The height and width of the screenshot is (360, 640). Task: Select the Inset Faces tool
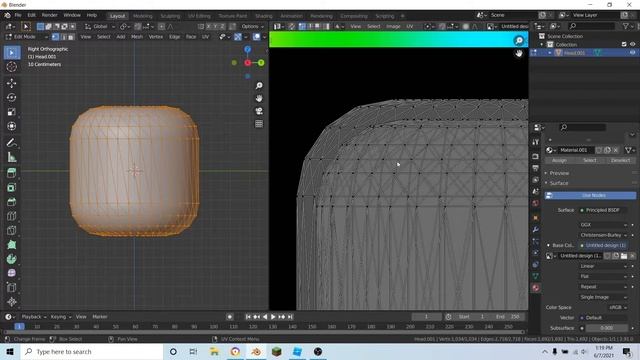pyautogui.click(x=11, y=188)
